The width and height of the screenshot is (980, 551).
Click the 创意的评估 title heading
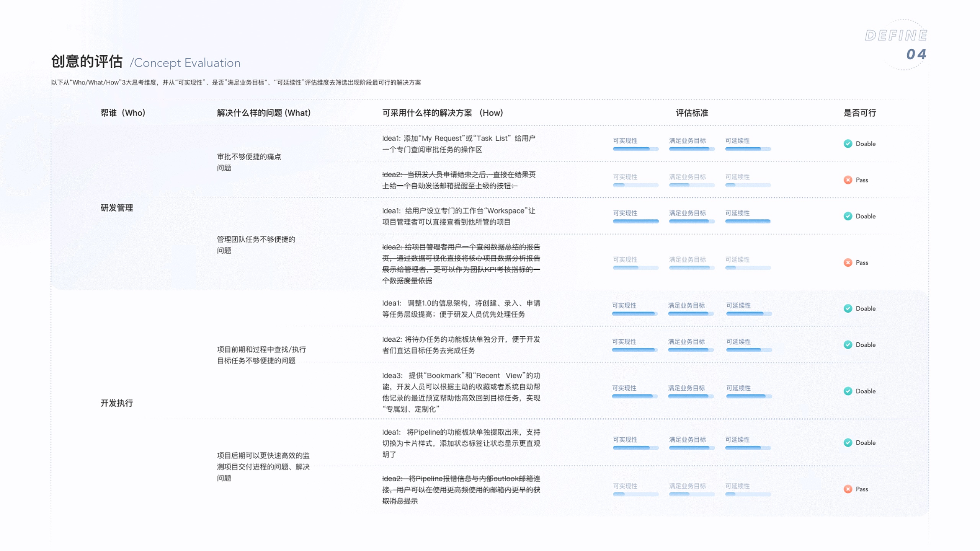87,61
